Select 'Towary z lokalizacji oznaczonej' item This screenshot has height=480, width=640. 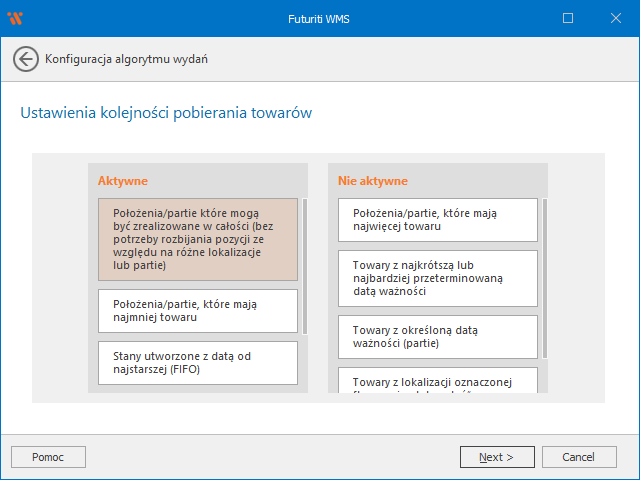click(x=438, y=380)
